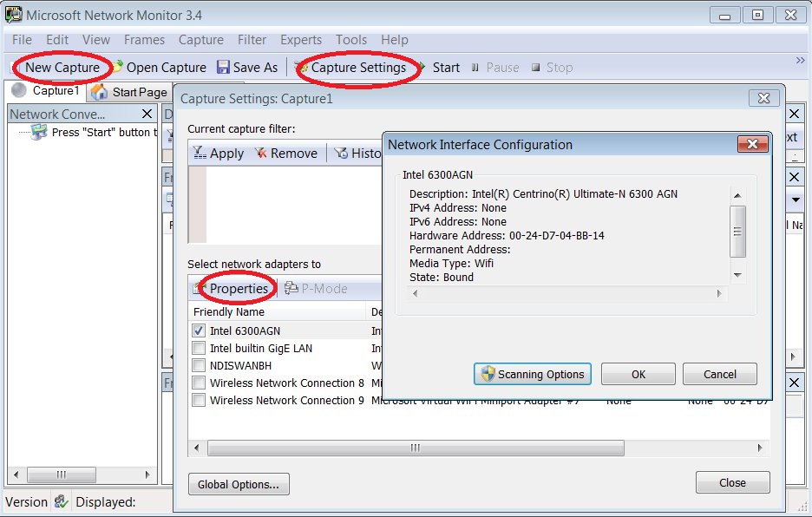Select the Media Type: Wifi text
Screen dimensions: 812x517
pyautogui.click(x=451, y=263)
